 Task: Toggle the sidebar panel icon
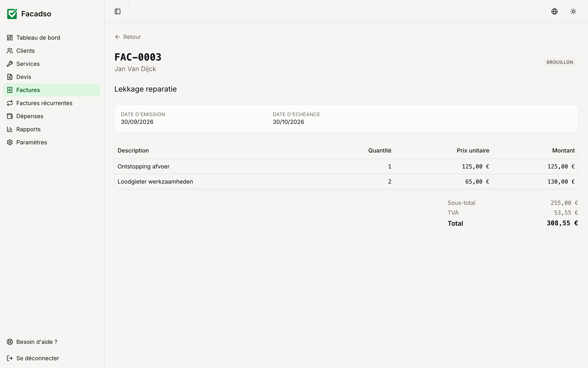[x=118, y=11]
